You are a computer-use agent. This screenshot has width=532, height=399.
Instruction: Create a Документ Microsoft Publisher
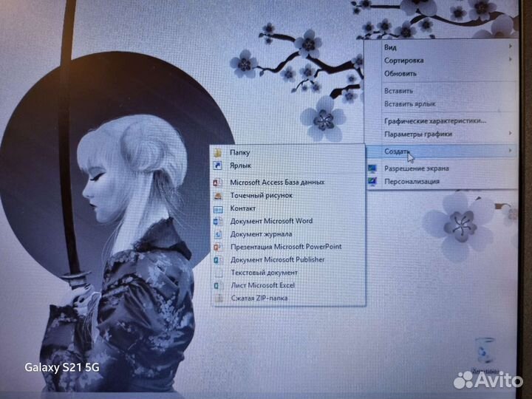[x=287, y=260]
